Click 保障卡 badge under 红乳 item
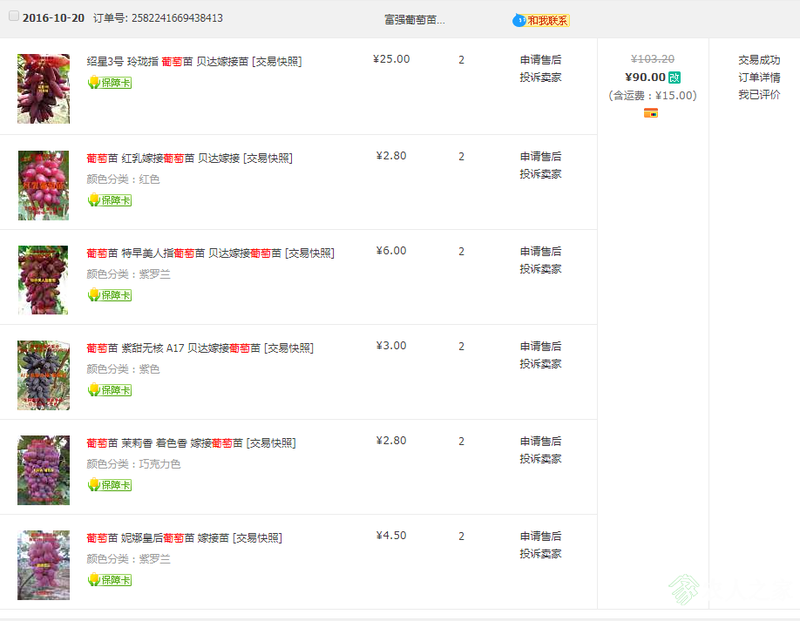Viewport: 800px width, 621px height. (110, 200)
